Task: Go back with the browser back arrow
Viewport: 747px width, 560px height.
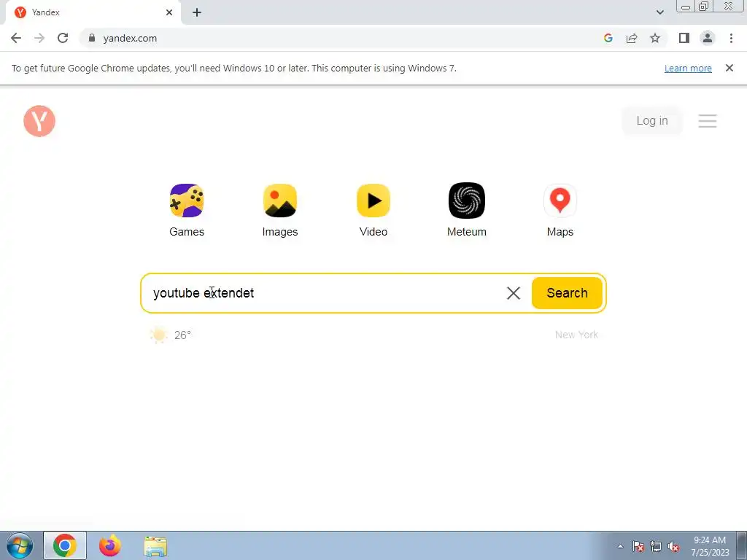Action: point(16,38)
